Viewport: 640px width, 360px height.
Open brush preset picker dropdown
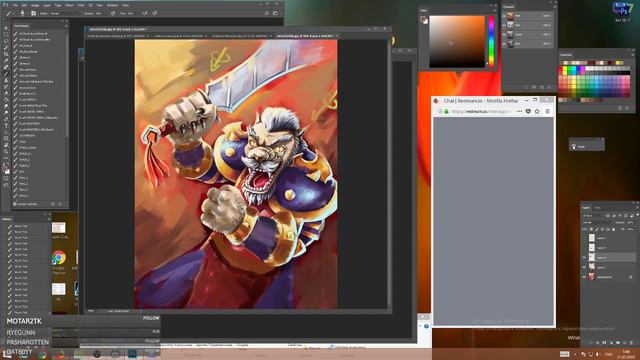[23, 13]
